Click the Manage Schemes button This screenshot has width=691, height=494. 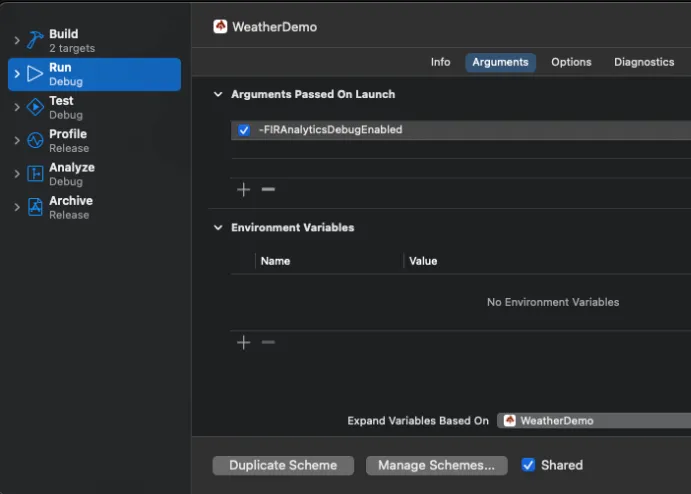(436, 465)
